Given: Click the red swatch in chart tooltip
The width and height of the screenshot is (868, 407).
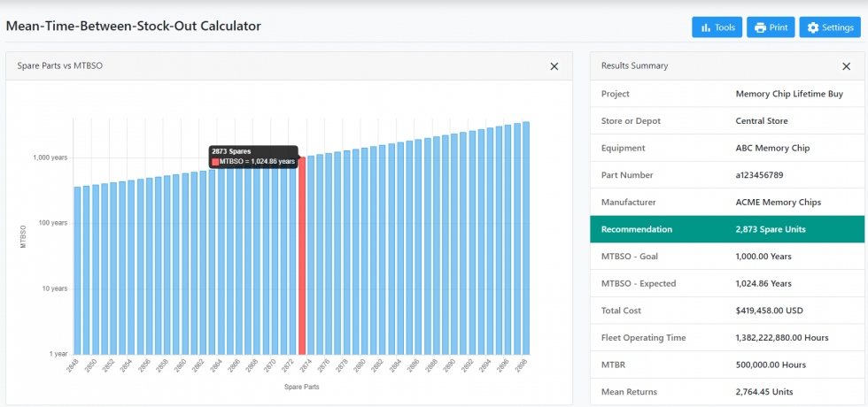Looking at the screenshot, I should (x=215, y=162).
